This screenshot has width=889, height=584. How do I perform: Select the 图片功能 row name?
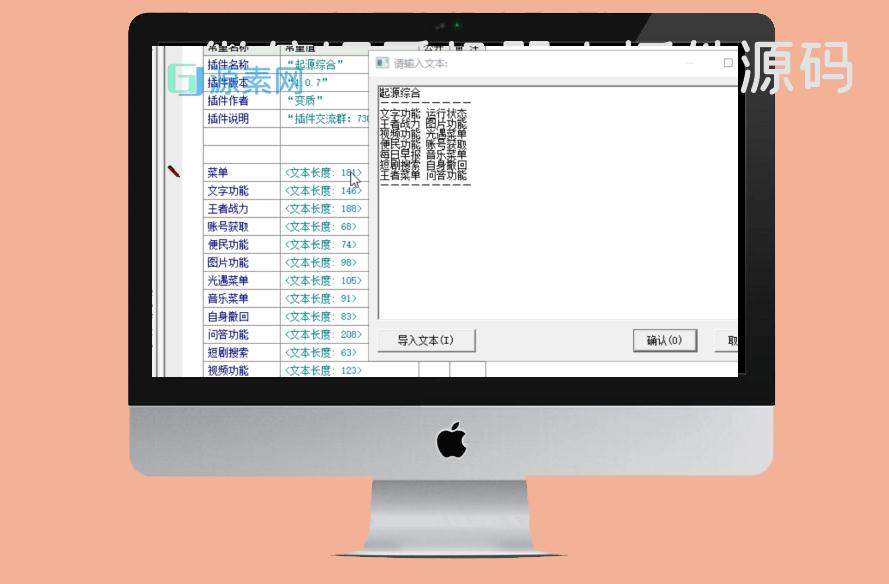pos(241,263)
